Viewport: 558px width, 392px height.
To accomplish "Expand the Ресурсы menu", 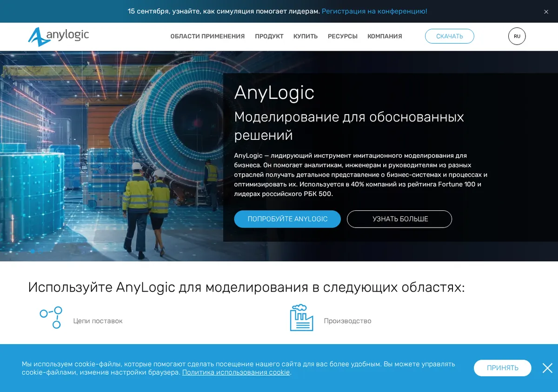I will (x=343, y=36).
